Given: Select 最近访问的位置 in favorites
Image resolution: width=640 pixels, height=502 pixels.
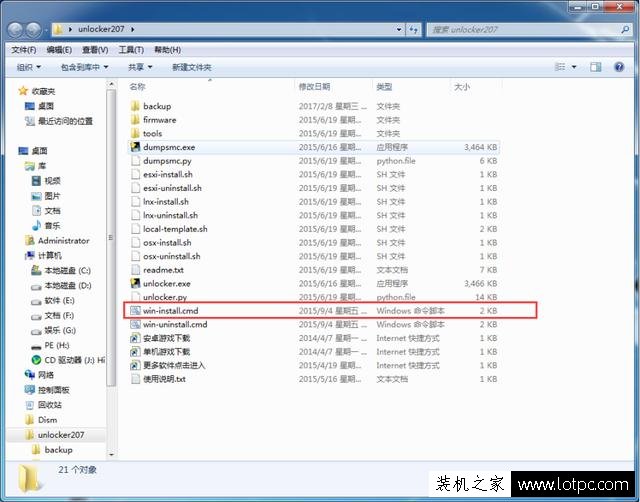Looking at the screenshot, I should tap(59, 121).
